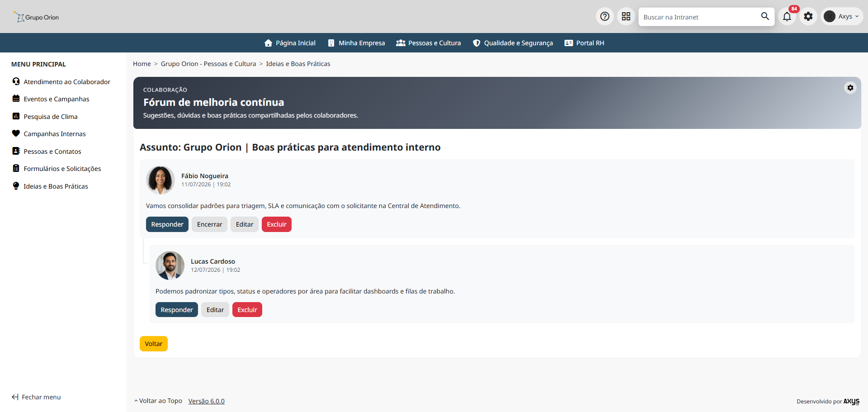Viewport: 868px width, 412px height.
Task: Open the top bar settings gear
Action: coord(808,17)
